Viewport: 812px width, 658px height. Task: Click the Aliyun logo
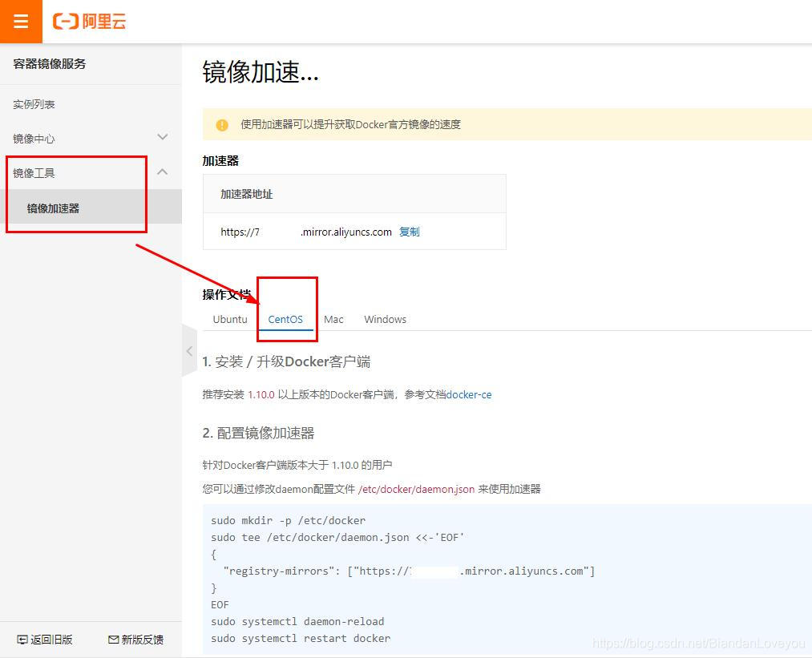pyautogui.click(x=89, y=21)
